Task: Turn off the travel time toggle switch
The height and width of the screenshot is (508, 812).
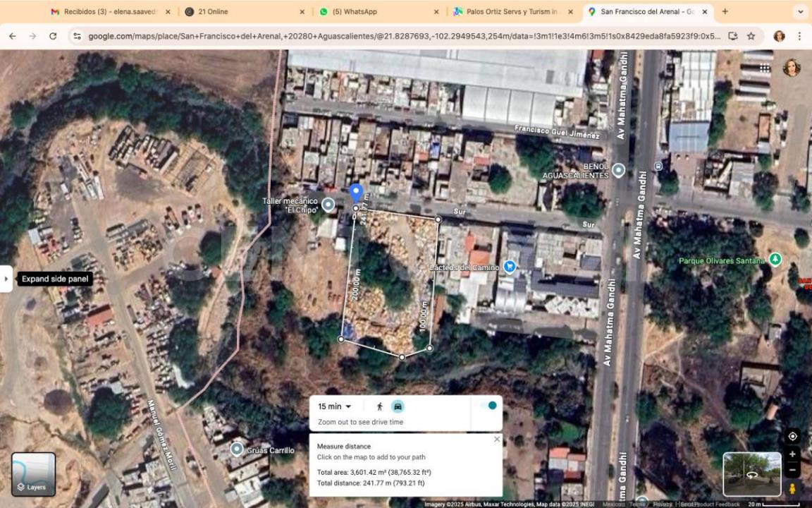Action: 488,406
